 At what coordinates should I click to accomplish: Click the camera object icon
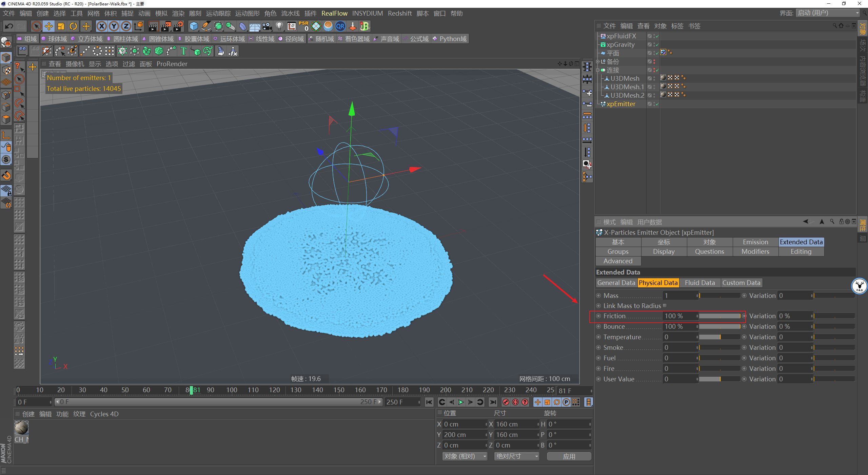tap(267, 26)
